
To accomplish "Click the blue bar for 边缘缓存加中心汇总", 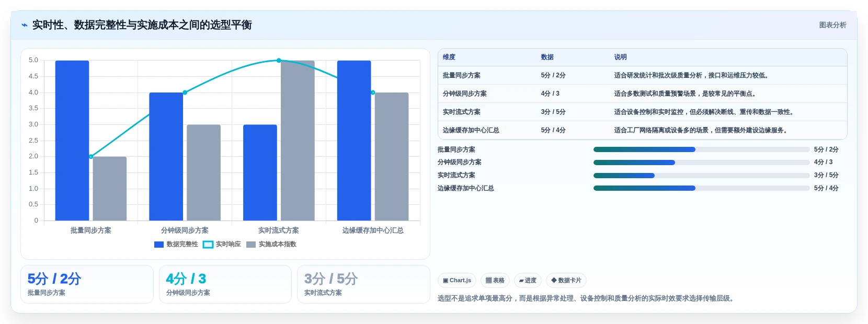I will click(x=354, y=141).
